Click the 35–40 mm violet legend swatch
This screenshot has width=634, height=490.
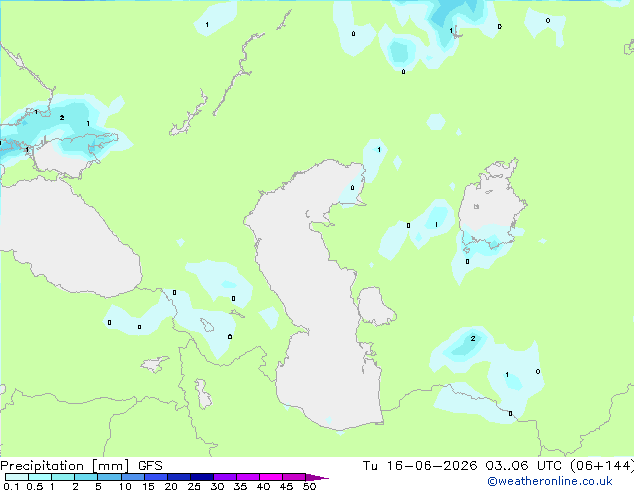point(247,477)
